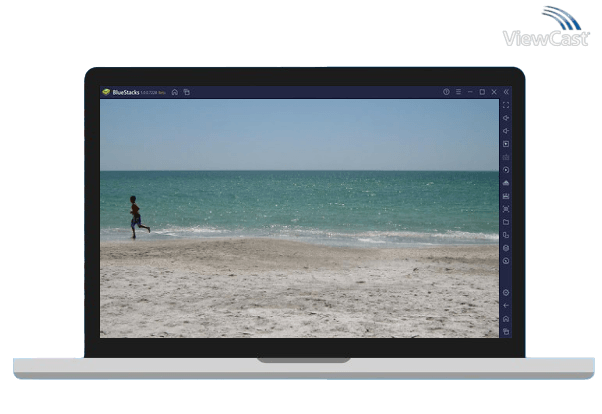The image size is (602, 414).
Task: Open the help question mark icon
Action: (x=446, y=92)
